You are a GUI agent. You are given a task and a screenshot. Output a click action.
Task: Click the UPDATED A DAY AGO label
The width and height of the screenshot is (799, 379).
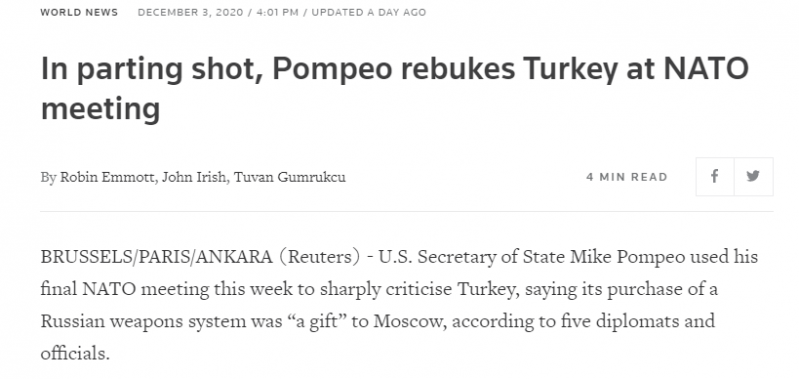click(368, 12)
